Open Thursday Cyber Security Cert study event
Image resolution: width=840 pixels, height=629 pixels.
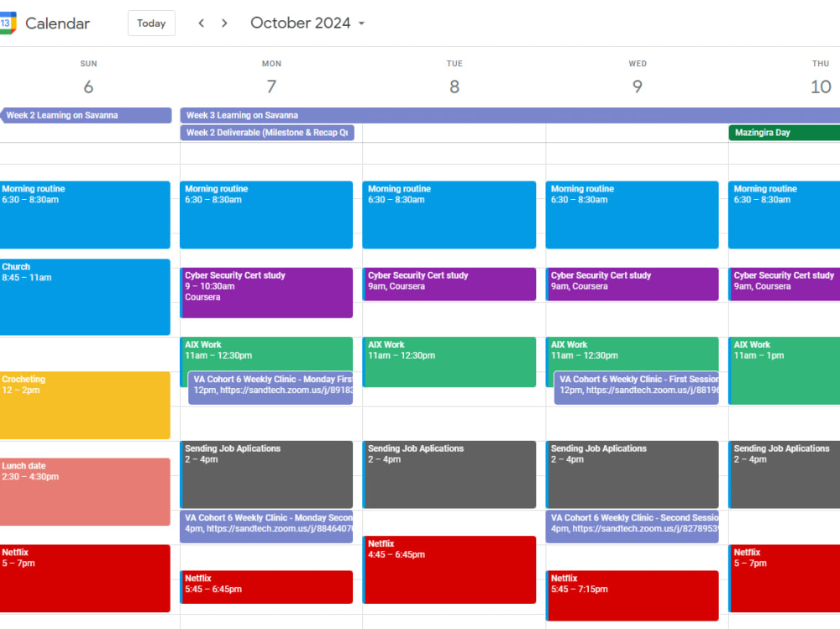coord(785,284)
